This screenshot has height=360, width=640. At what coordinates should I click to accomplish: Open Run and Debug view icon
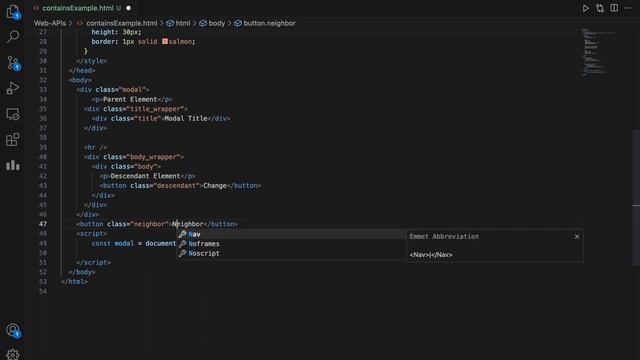tap(13, 88)
